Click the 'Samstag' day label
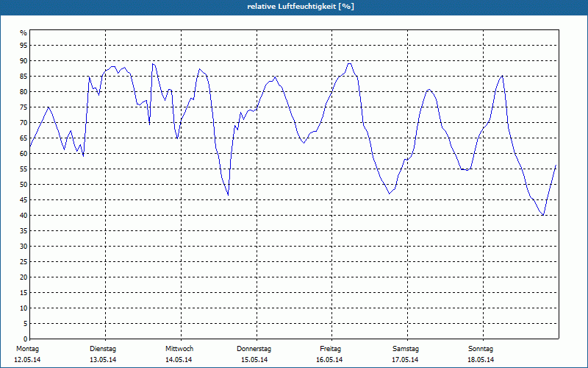Image resolution: width=588 pixels, height=368 pixels. (x=406, y=349)
